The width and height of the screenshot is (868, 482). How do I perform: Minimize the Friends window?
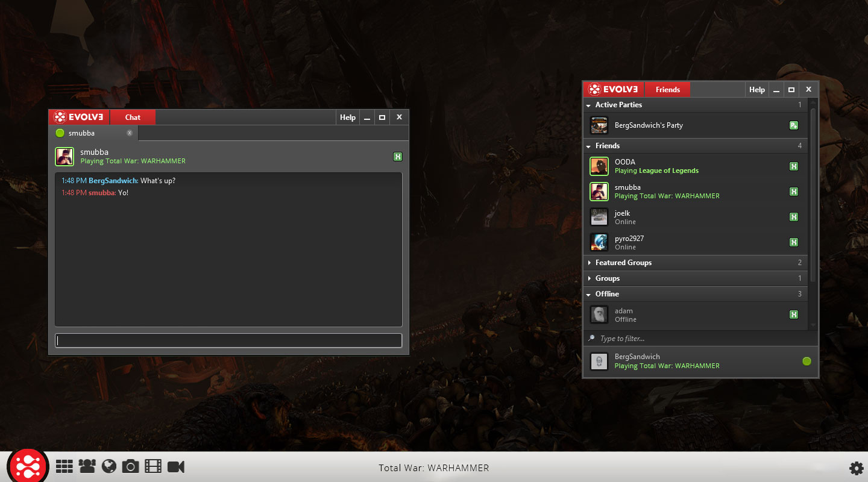[776, 90]
